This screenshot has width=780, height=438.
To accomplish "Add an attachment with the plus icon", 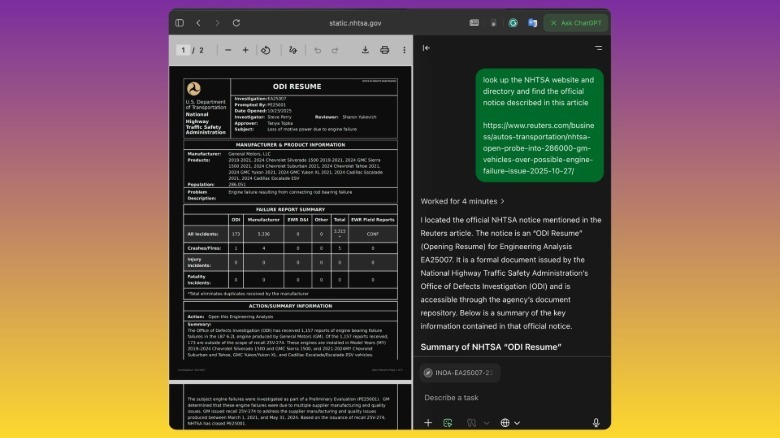I will point(428,423).
